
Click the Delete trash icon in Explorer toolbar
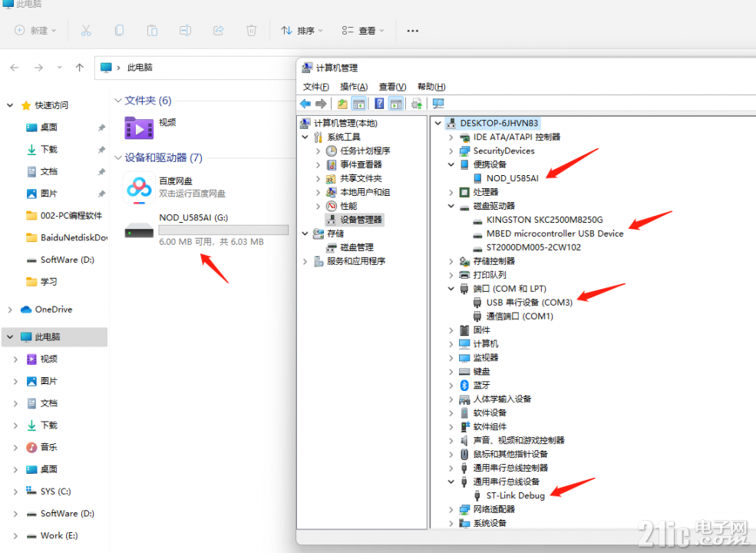pyautogui.click(x=251, y=31)
